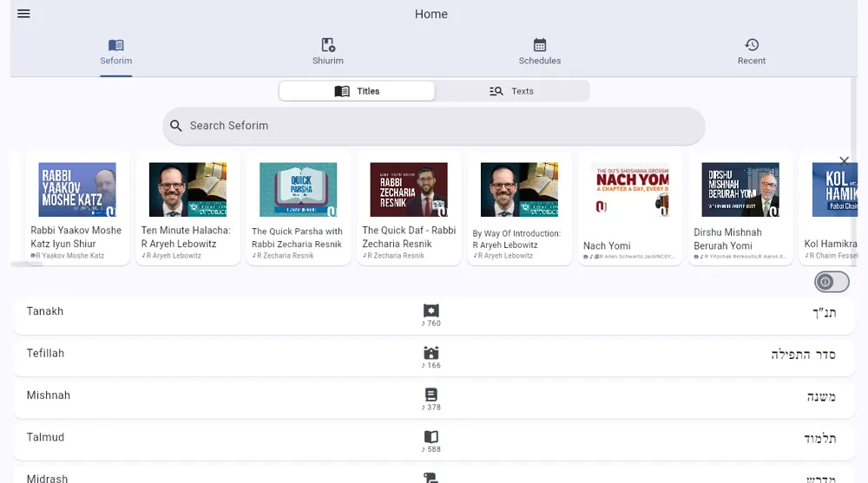The width and height of the screenshot is (868, 483).
Task: Click the Talmud open-book icon
Action: [431, 436]
